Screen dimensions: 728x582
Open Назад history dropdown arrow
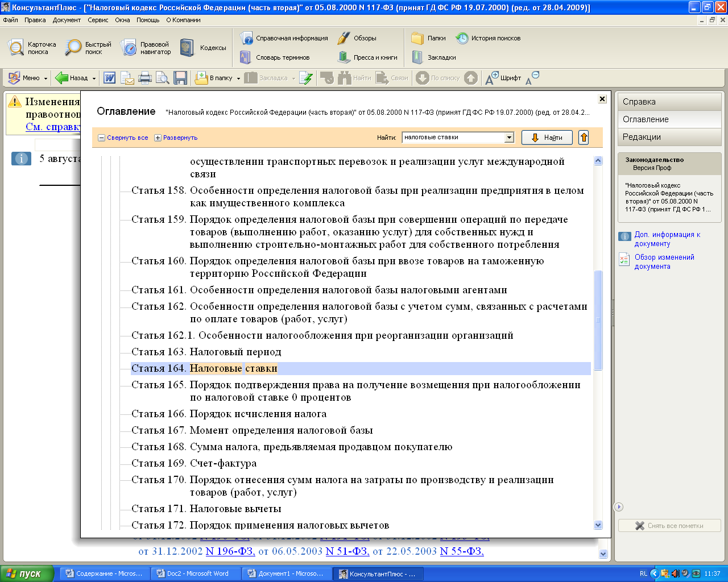(94, 78)
